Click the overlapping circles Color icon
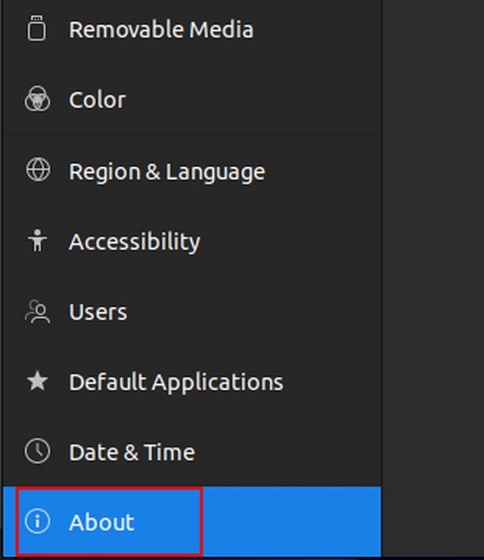 [x=38, y=99]
